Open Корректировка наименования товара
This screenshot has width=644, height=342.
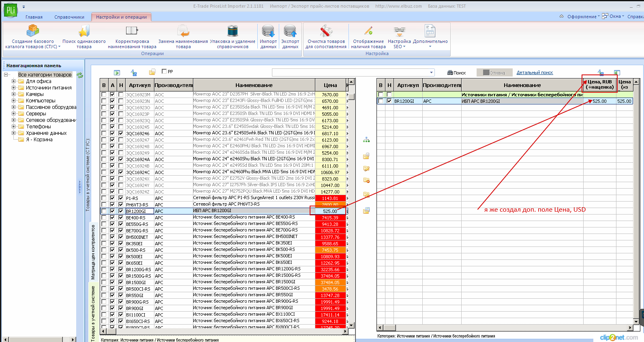pyautogui.click(x=132, y=36)
